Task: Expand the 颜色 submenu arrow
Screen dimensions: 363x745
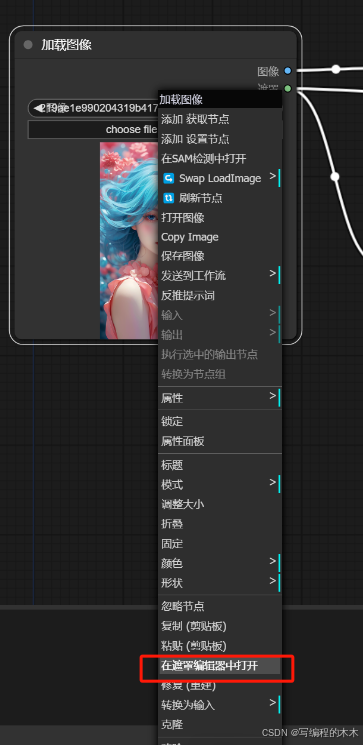Action: coord(273,561)
